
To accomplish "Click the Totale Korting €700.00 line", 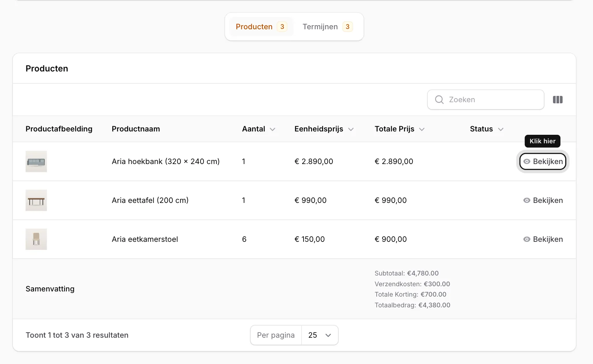I will click(410, 294).
